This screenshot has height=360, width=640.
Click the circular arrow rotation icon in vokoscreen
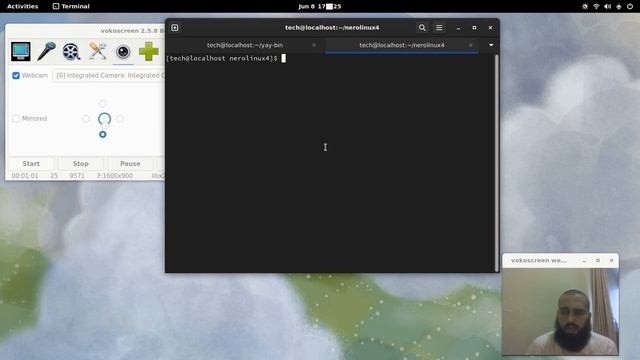point(104,119)
